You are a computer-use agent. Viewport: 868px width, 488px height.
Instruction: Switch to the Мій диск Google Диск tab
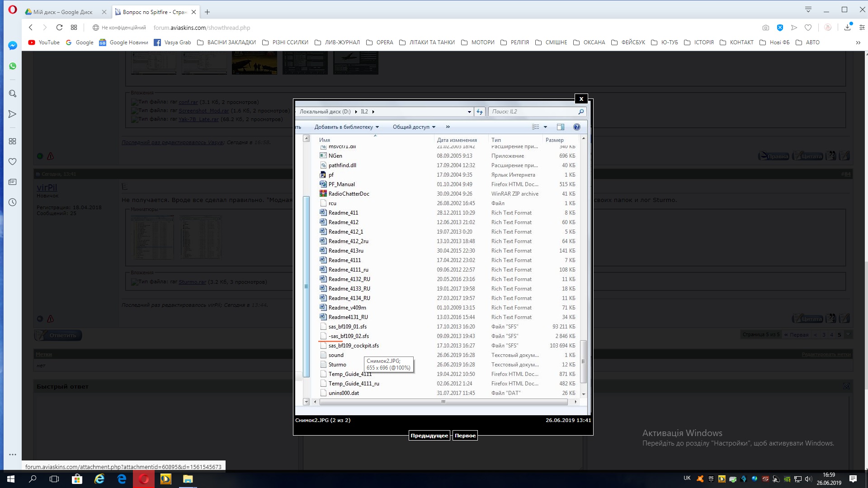coord(63,12)
